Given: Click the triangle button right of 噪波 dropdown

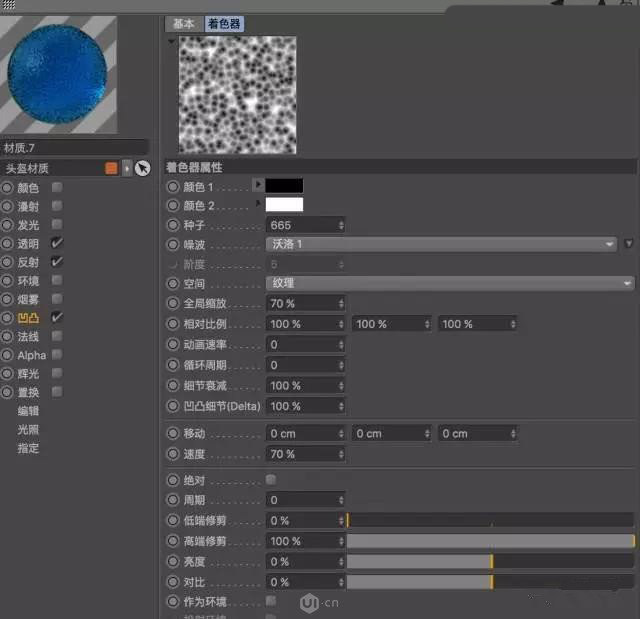Looking at the screenshot, I should pyautogui.click(x=629, y=244).
